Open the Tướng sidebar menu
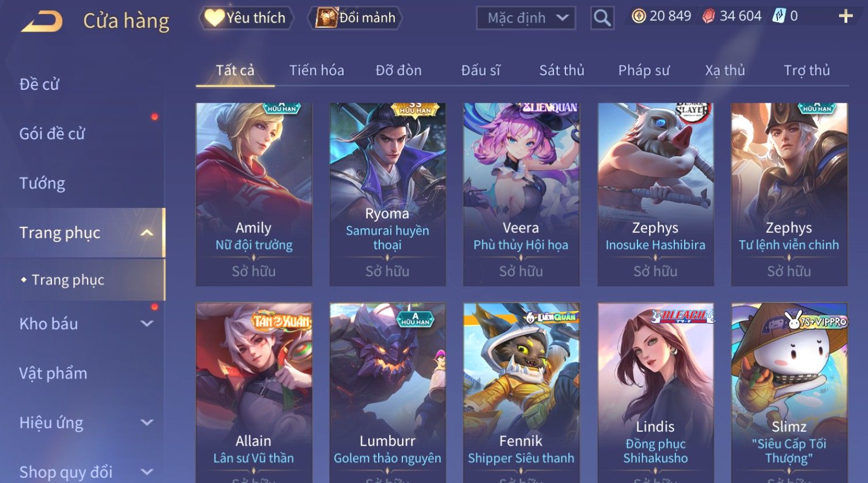868x483 pixels. (42, 183)
